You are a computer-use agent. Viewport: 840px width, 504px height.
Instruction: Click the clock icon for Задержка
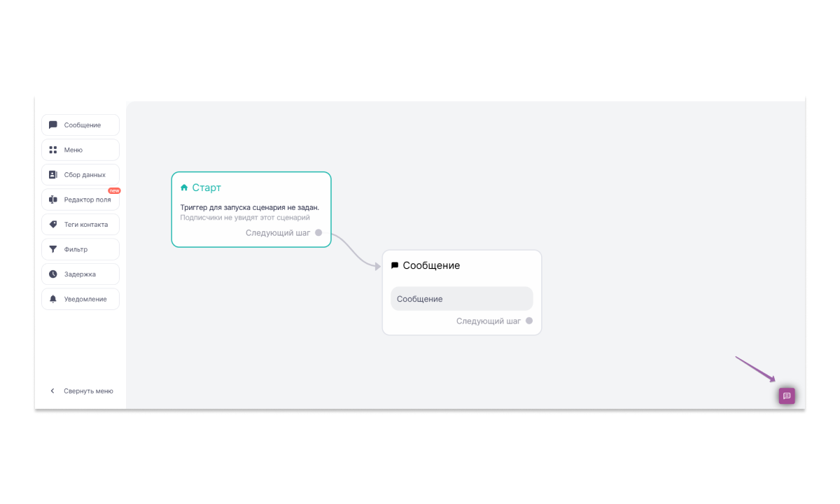click(x=53, y=274)
